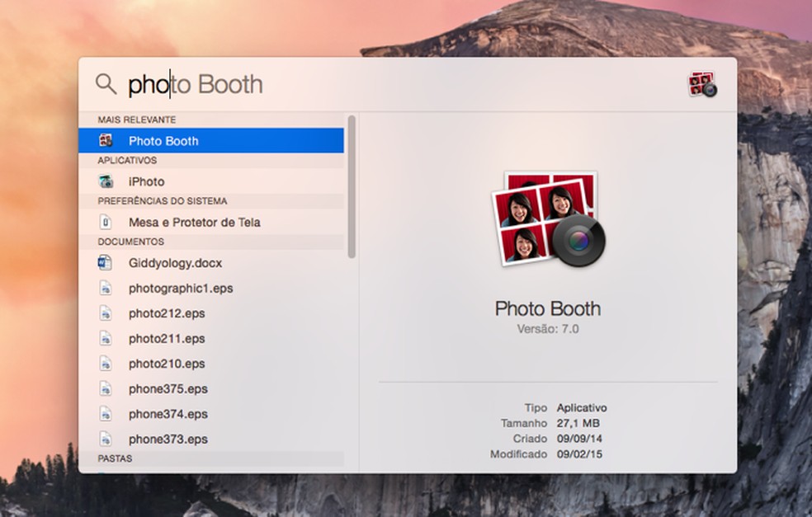The height and width of the screenshot is (517, 812).
Task: Select the Photo Booth top result
Action: click(x=211, y=141)
